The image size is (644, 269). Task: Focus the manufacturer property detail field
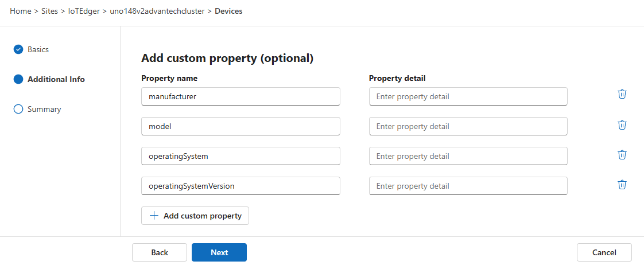click(468, 96)
